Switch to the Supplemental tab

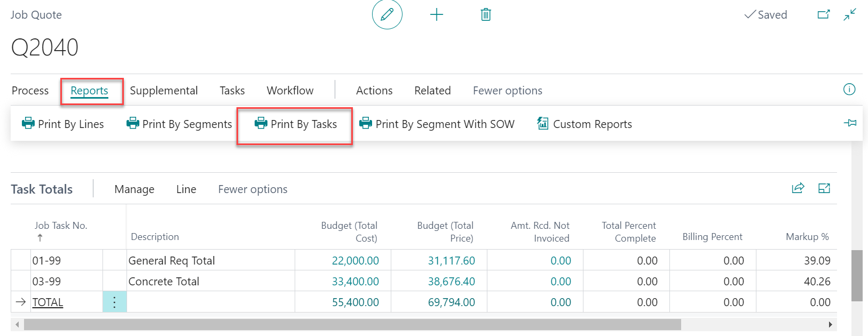163,91
